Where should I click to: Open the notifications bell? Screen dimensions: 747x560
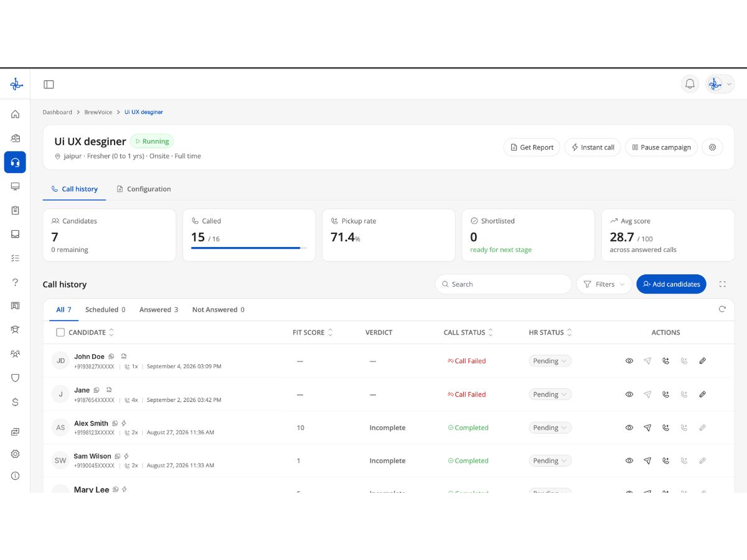690,84
